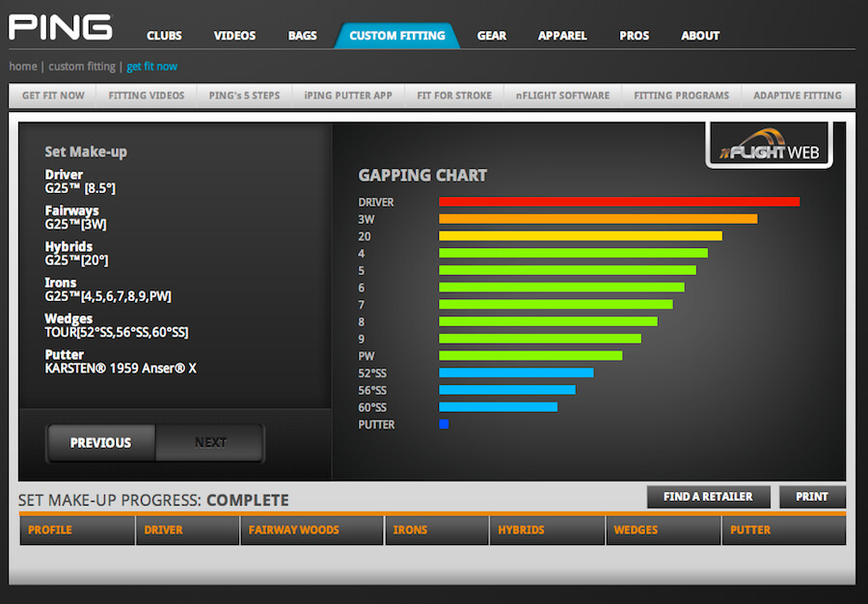
Task: Open the Adaptive Fitting tab
Action: [797, 96]
